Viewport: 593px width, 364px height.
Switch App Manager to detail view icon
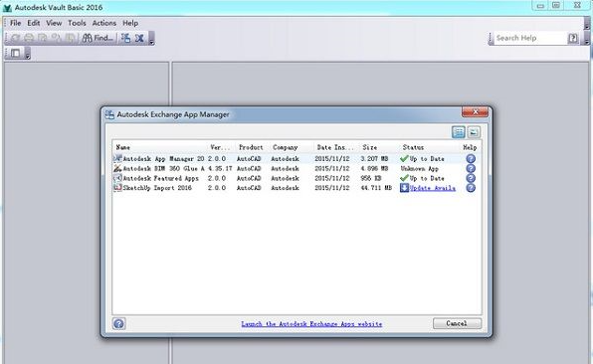(474, 132)
